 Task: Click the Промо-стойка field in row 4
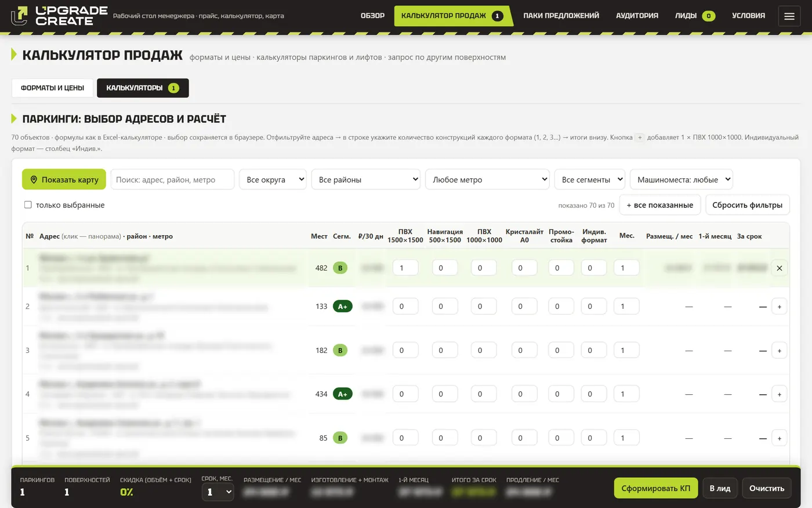pos(561,394)
